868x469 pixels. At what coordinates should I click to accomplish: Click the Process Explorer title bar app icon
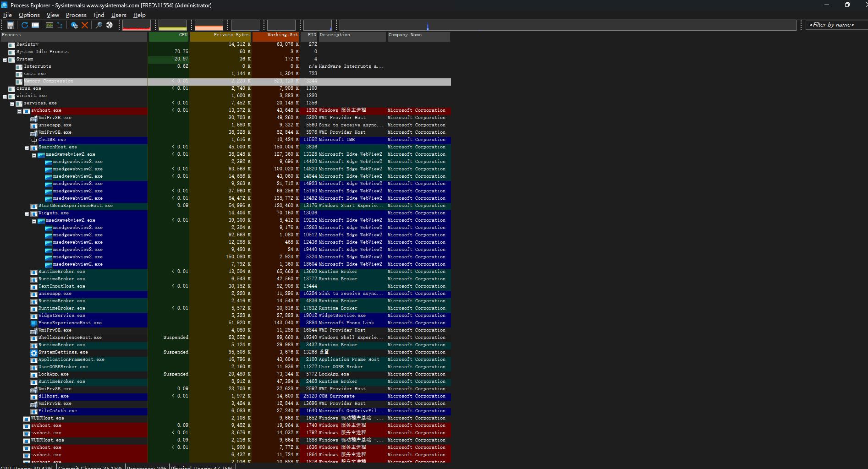5,5
